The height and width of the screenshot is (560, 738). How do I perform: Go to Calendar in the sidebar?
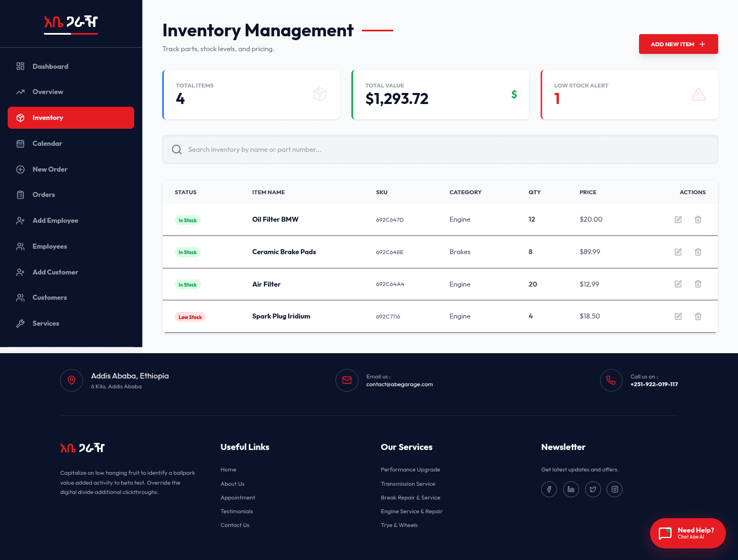click(x=47, y=144)
